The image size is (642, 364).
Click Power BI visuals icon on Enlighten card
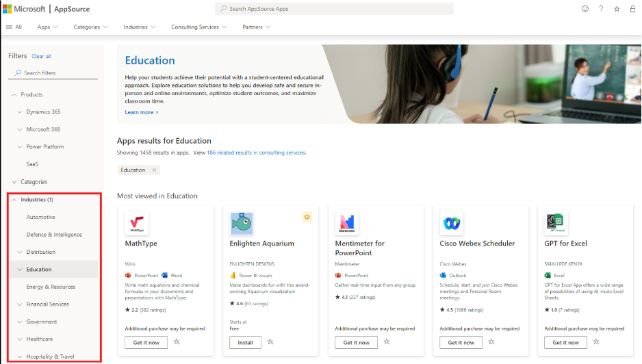coord(233,275)
